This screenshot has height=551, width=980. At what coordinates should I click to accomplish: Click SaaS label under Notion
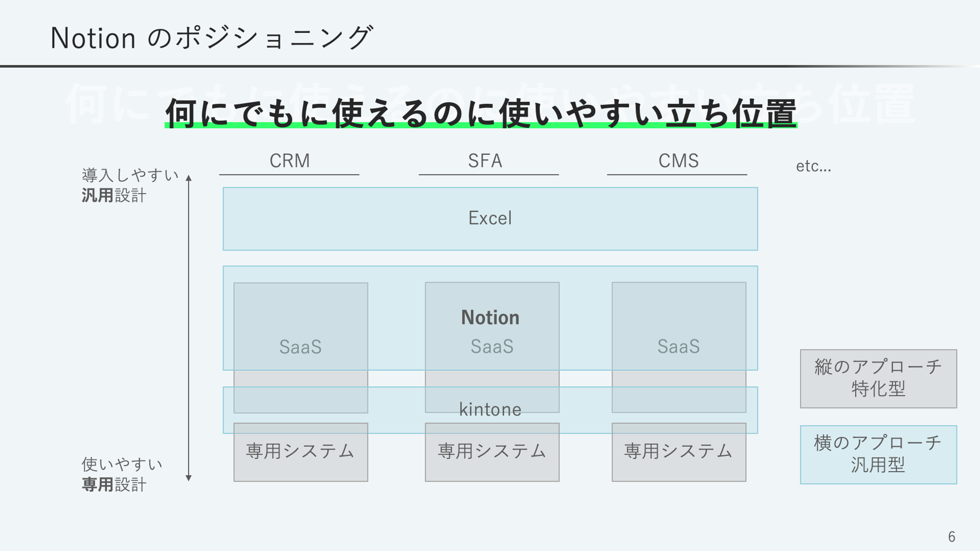tap(492, 346)
